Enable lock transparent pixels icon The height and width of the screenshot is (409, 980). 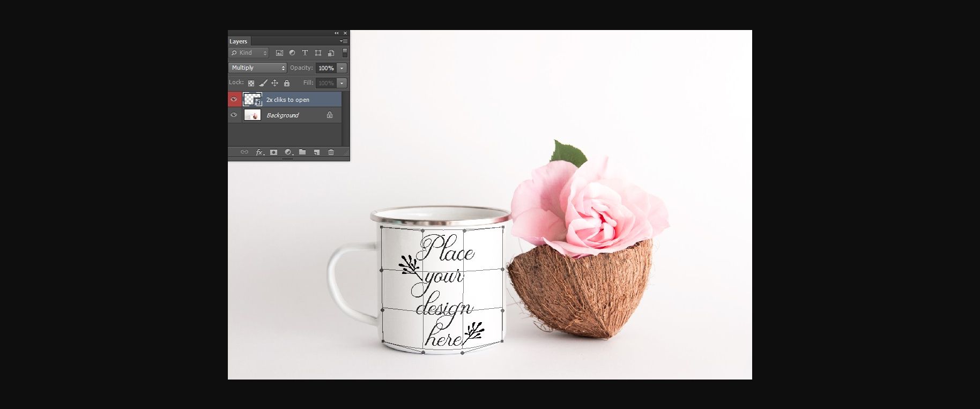(251, 83)
